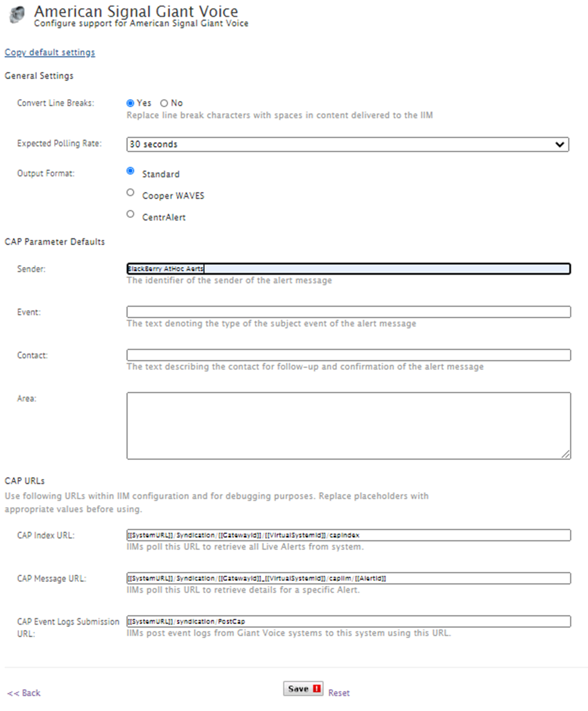This screenshot has width=588, height=711.
Task: Select the CAP Message URL field
Action: click(349, 578)
